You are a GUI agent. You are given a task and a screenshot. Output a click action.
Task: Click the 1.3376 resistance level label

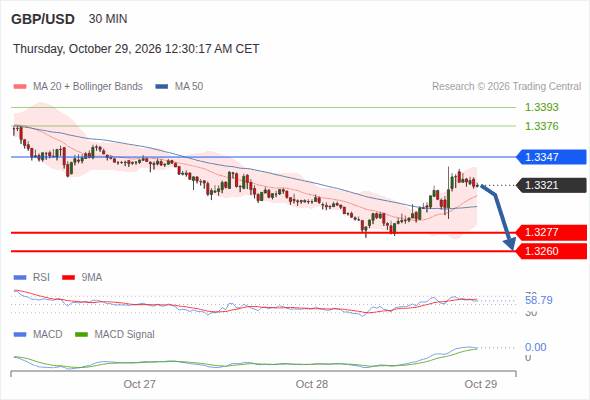pos(541,126)
